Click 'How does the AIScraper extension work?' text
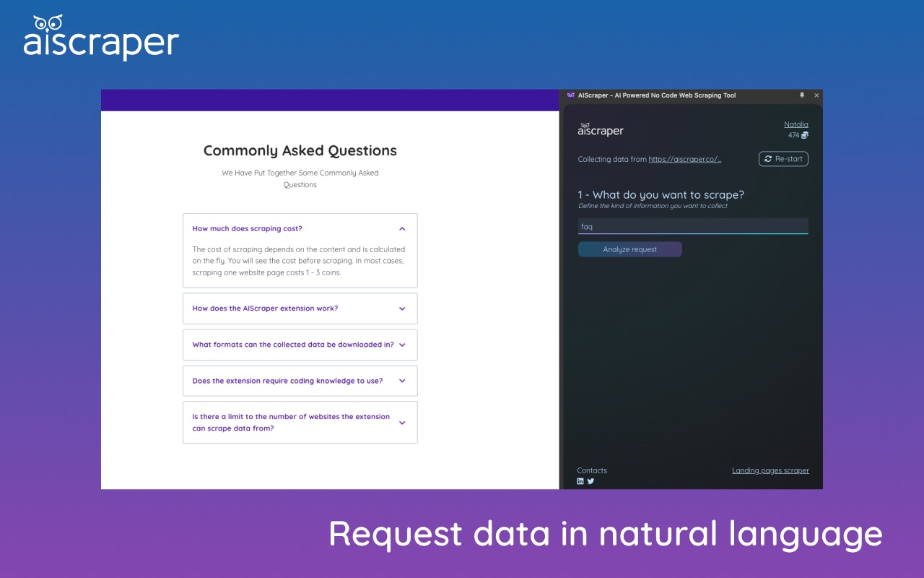924x578 pixels. point(265,309)
